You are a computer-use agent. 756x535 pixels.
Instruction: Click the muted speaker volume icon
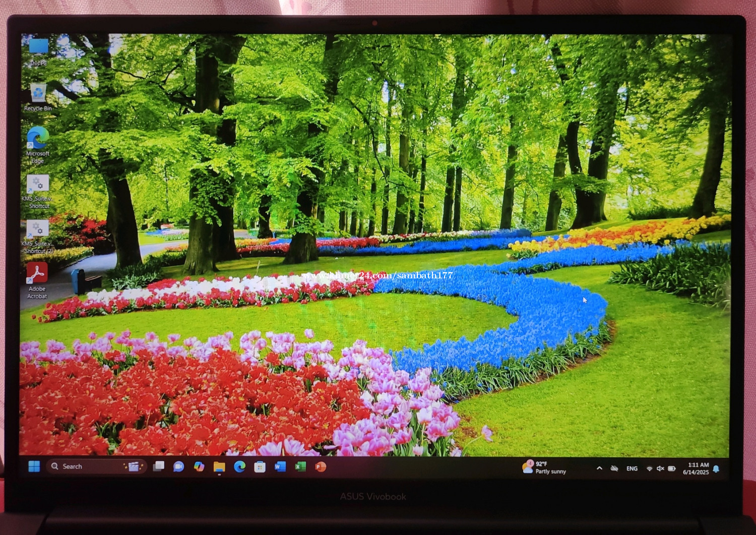660,468
